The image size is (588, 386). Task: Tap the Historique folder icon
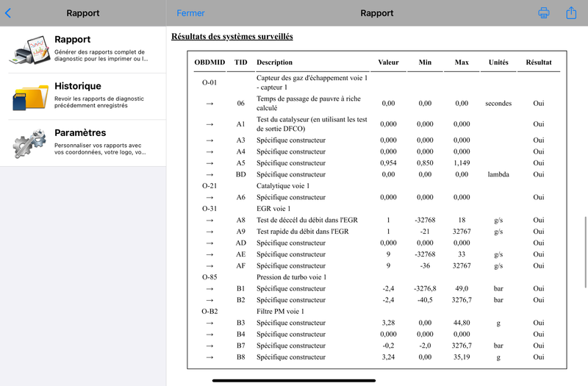30,97
